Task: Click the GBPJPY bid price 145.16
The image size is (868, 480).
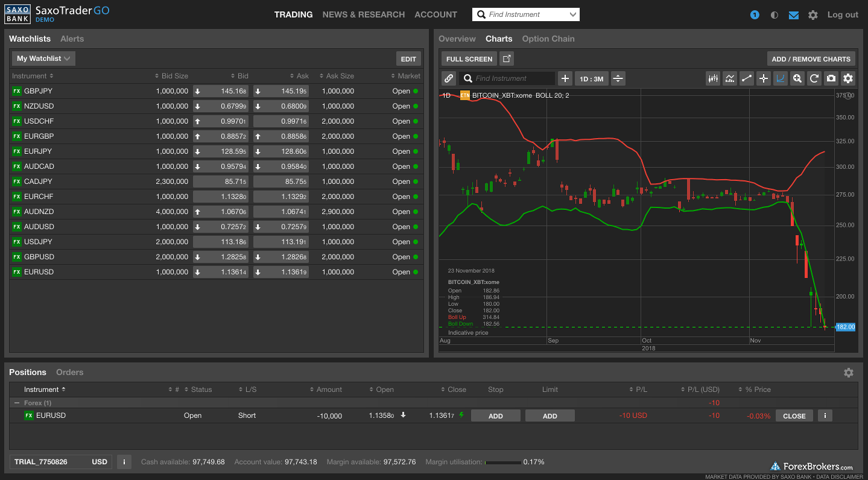Action: coord(221,91)
